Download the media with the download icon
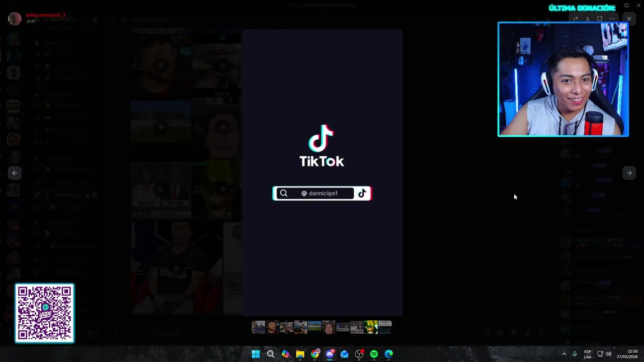The image size is (644, 362). click(x=588, y=19)
